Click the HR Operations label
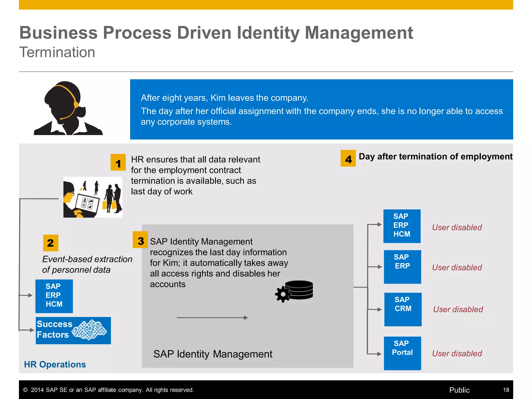532x399 pixels. [x=55, y=364]
